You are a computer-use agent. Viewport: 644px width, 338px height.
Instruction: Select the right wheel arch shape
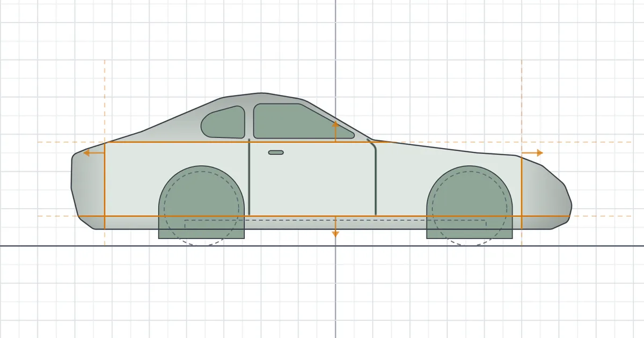[x=470, y=202]
